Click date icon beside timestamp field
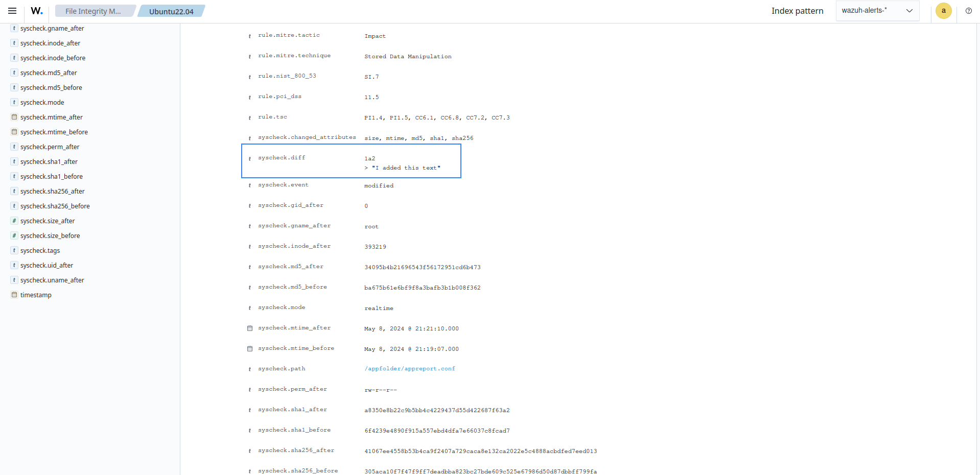This screenshot has height=475, width=980. [x=14, y=295]
